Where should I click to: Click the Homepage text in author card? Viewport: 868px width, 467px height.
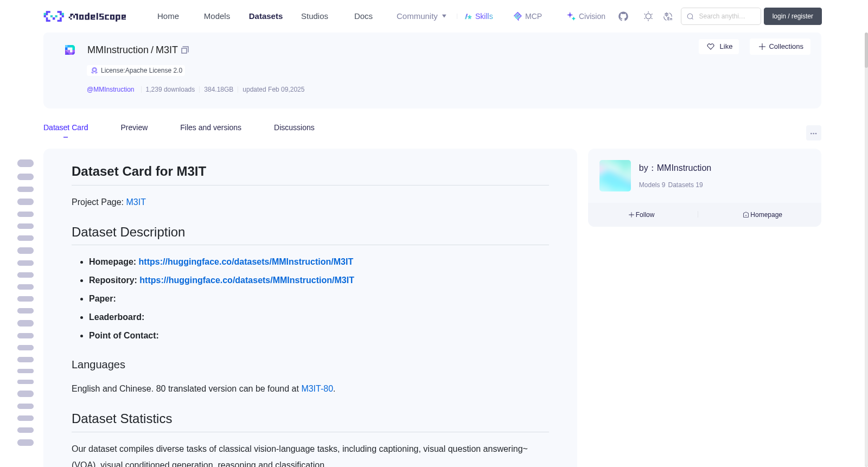(x=766, y=215)
